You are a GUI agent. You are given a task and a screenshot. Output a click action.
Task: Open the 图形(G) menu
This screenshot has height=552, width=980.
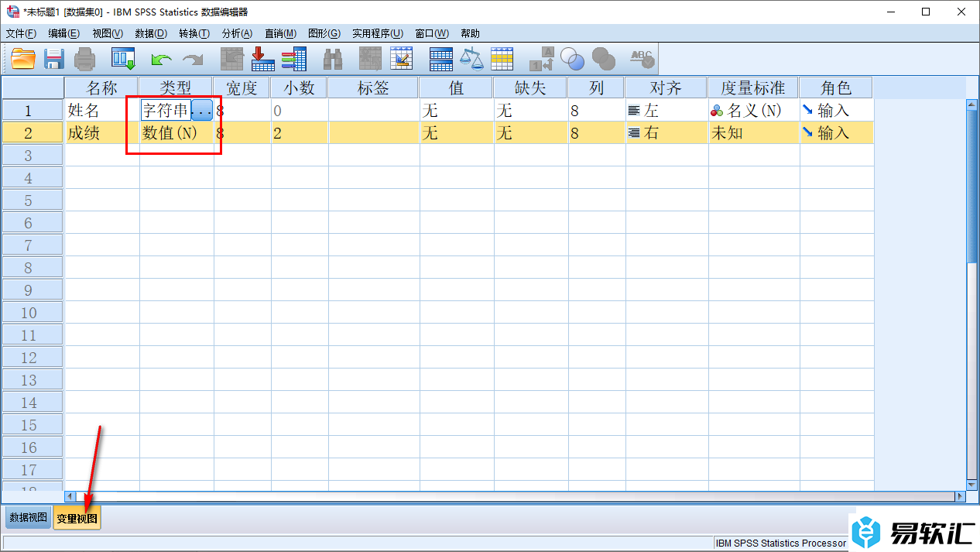pyautogui.click(x=324, y=33)
